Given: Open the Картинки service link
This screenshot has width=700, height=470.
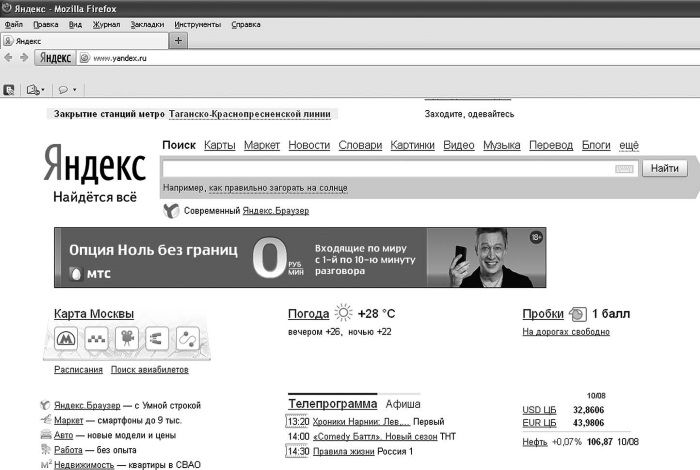Looking at the screenshot, I should (412, 145).
